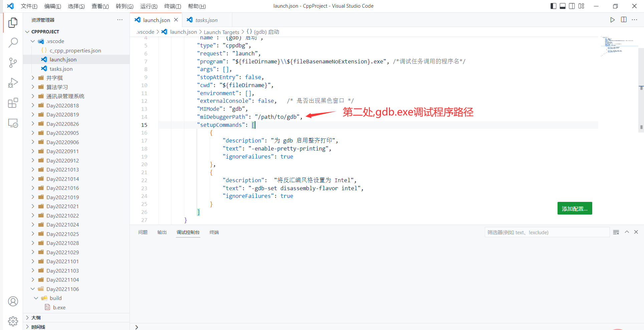Maximize the panel size chevron
Screen dimensions: 644x330
(x=627, y=232)
